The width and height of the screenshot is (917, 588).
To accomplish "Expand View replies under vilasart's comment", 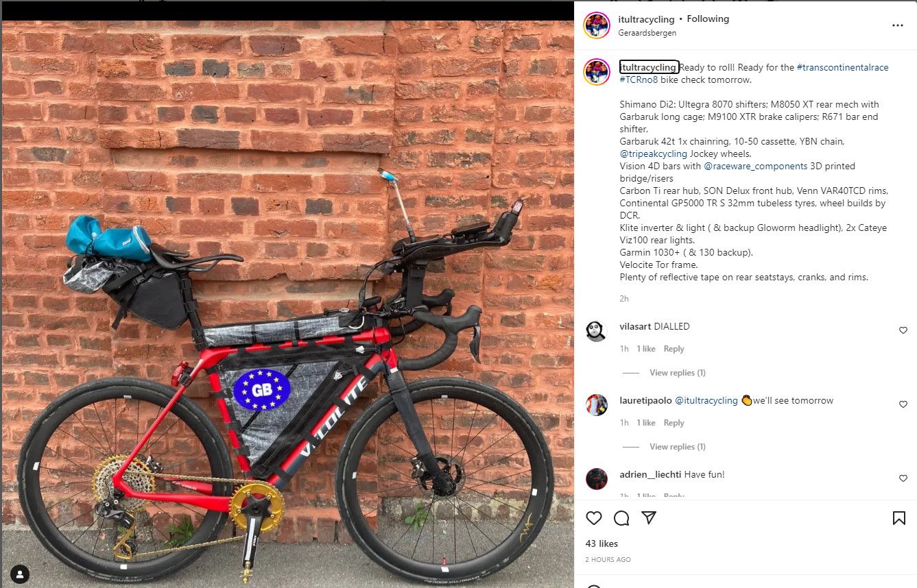I will pos(677,373).
